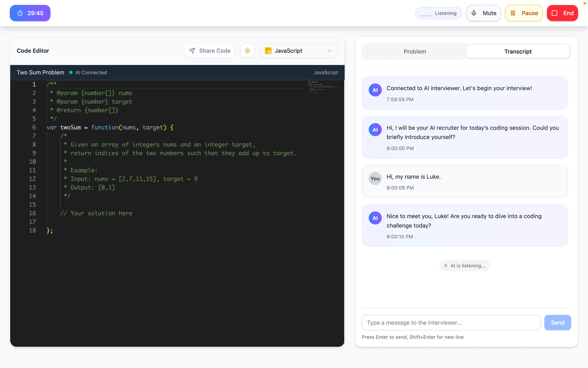The width and height of the screenshot is (588, 368).
Task: Click the Listening status indicator
Action: coord(438,13)
